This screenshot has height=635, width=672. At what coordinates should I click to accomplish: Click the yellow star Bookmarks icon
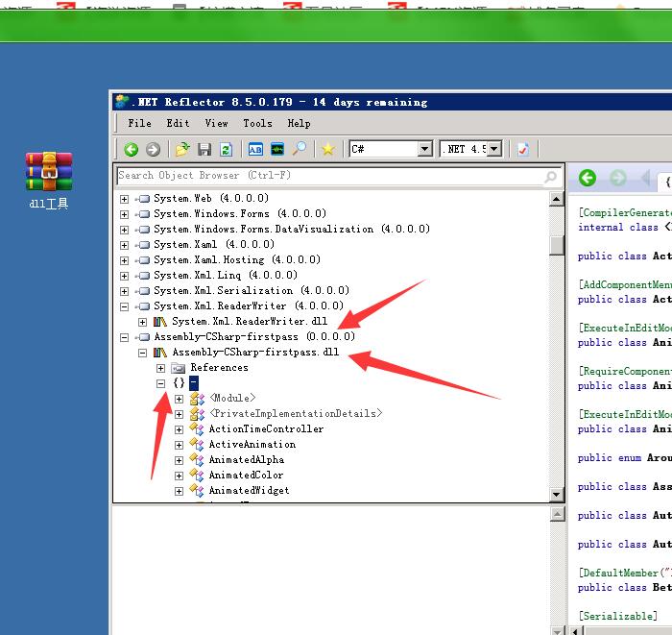coord(327,149)
